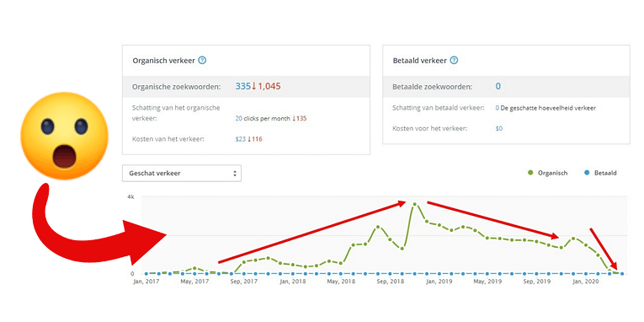This screenshot has height=322, width=644.
Task: Toggle the Betaald legend series
Action: pyautogui.click(x=600, y=173)
